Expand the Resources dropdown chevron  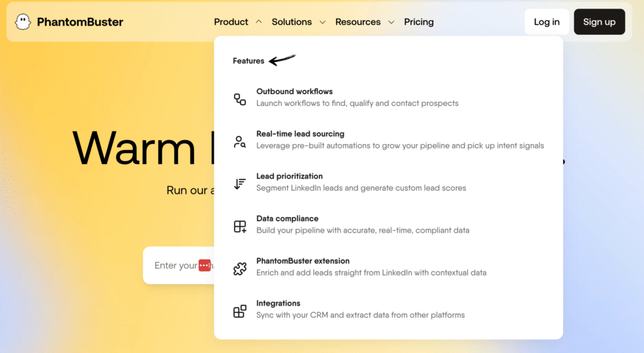(391, 22)
